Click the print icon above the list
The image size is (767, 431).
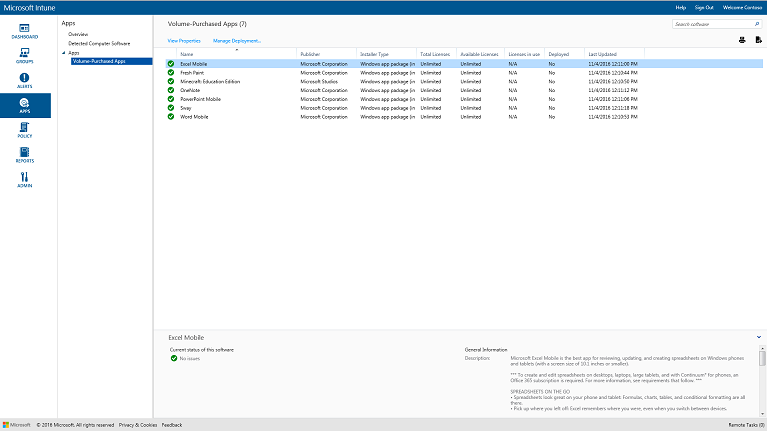pyautogui.click(x=742, y=40)
